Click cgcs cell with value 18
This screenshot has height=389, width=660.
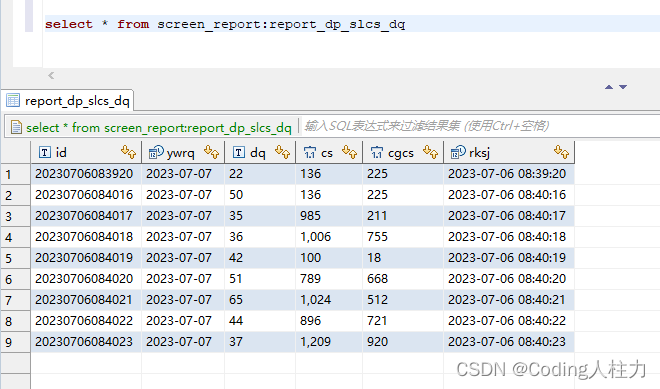click(403, 258)
